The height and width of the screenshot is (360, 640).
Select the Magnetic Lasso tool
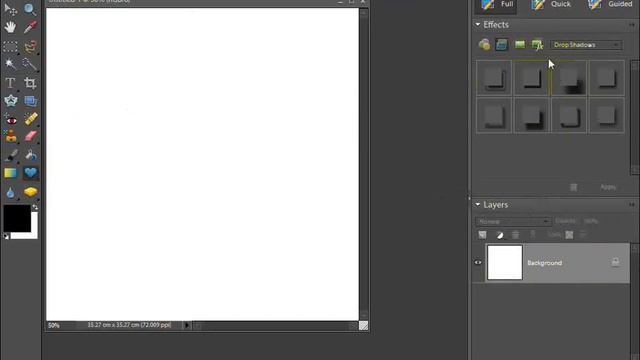tap(30, 47)
